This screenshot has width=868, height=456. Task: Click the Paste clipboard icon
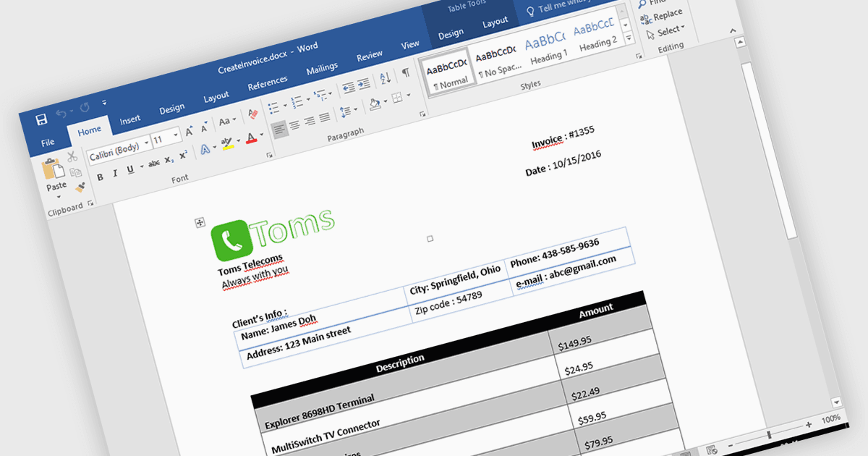point(53,169)
